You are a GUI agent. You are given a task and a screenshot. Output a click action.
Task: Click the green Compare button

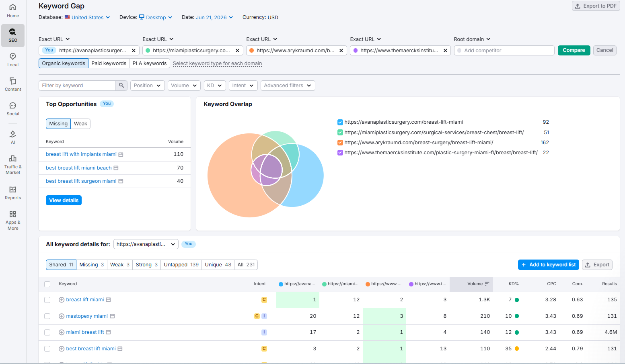pyautogui.click(x=574, y=50)
